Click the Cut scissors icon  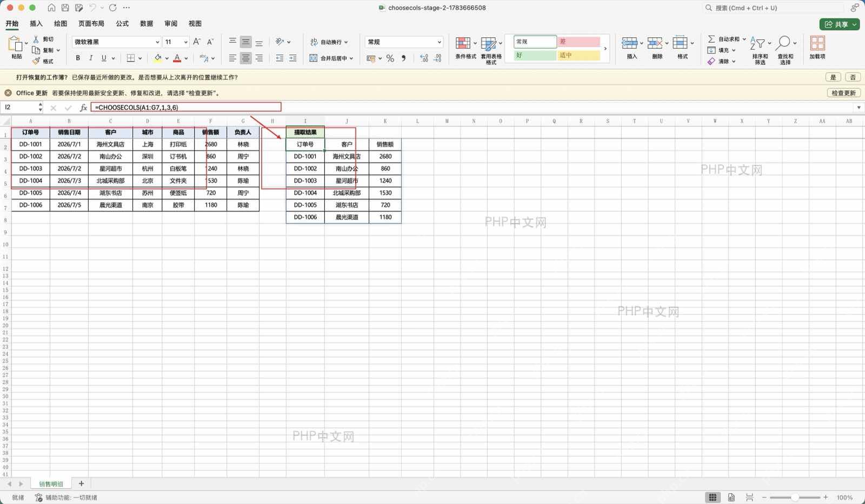coord(36,39)
